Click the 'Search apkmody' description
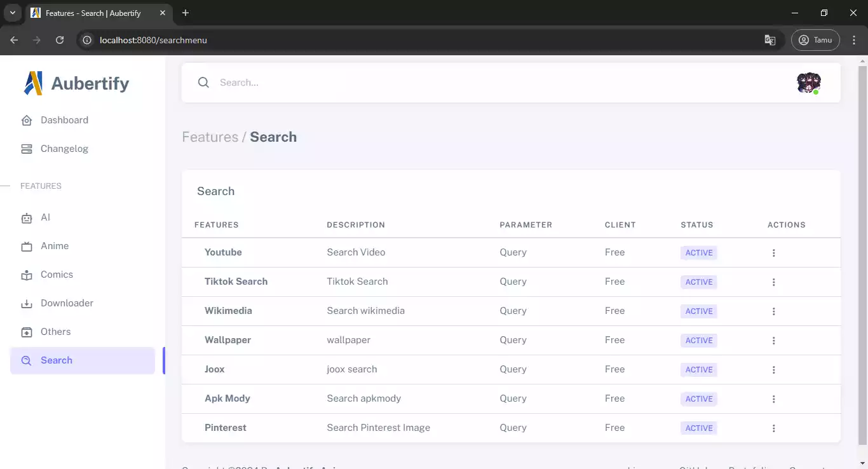868x469 pixels. tap(364, 398)
